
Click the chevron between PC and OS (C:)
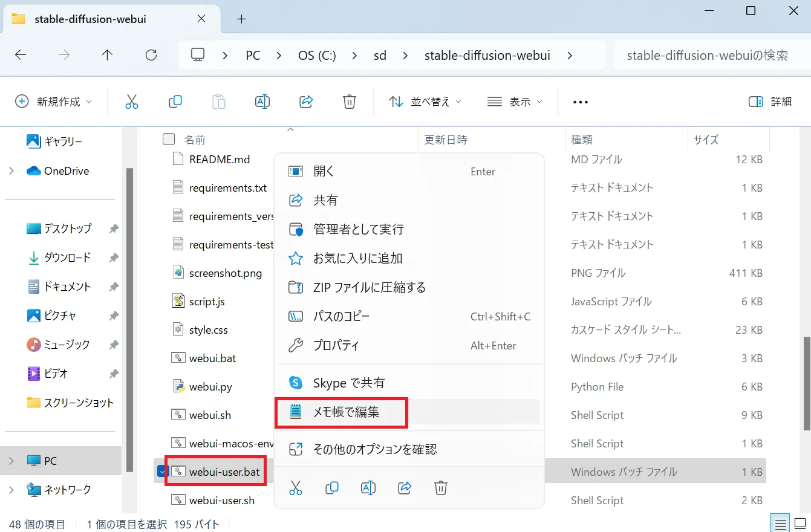click(279, 56)
